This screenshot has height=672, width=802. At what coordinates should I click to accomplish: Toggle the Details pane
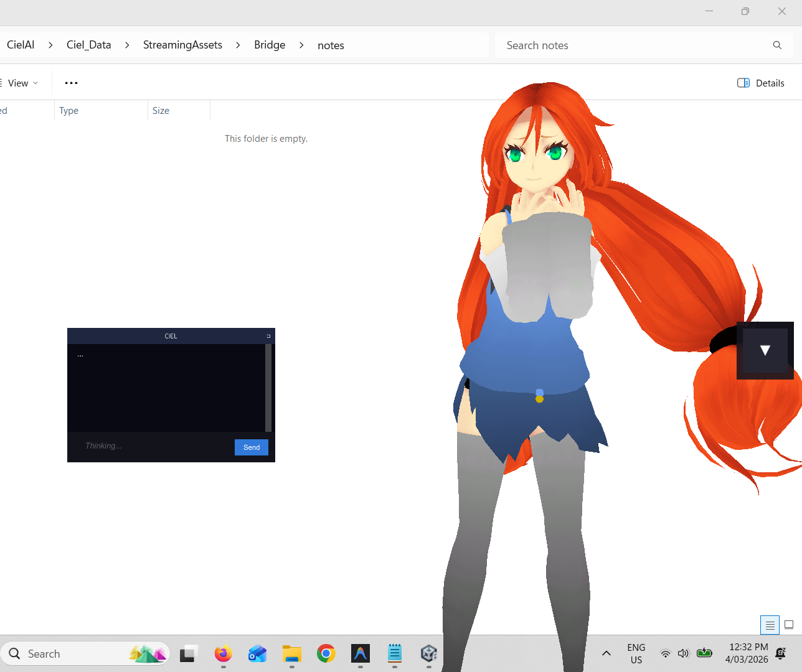tap(760, 83)
